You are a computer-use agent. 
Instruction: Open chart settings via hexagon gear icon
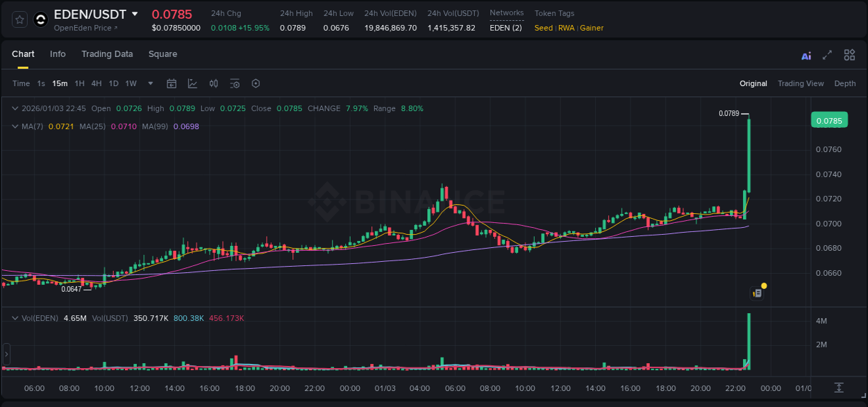[x=256, y=83]
